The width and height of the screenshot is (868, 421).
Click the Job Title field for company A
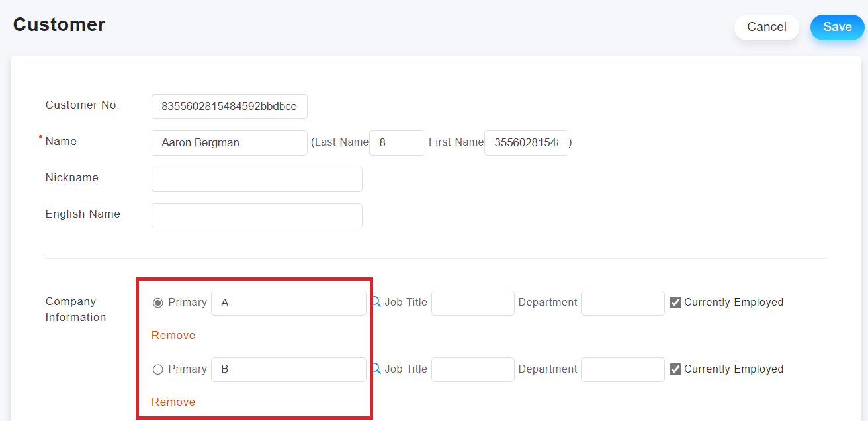(x=472, y=303)
